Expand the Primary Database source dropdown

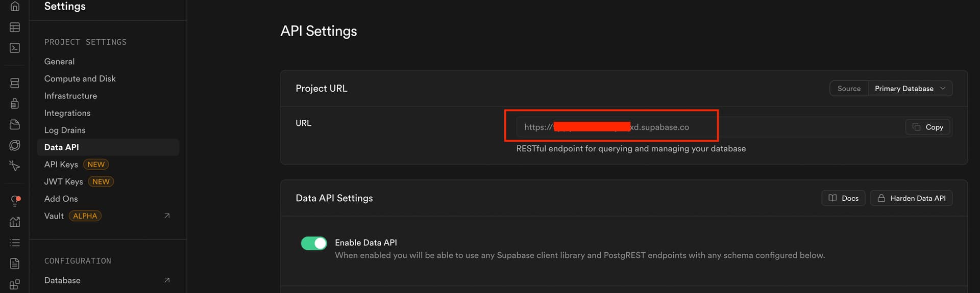coord(910,89)
